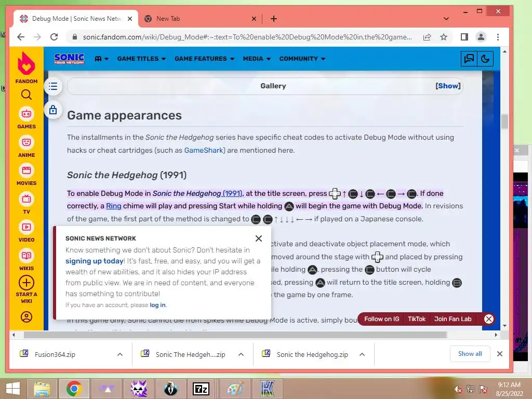Dismiss the social follow bar
Image resolution: width=532 pixels, height=399 pixels.
tap(488, 320)
